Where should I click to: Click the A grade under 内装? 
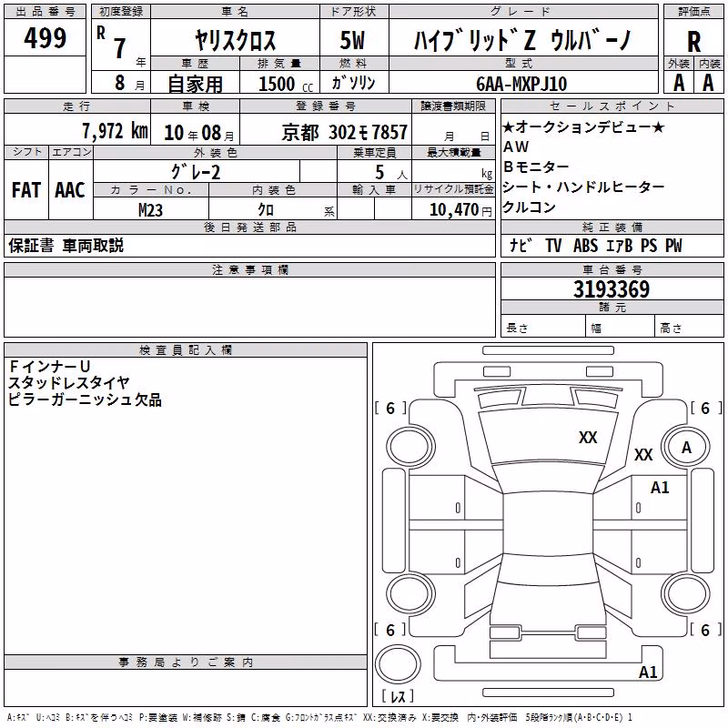[x=708, y=83]
